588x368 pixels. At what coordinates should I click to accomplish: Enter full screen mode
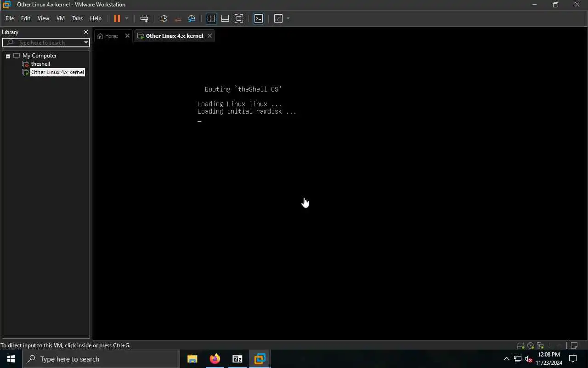239,18
